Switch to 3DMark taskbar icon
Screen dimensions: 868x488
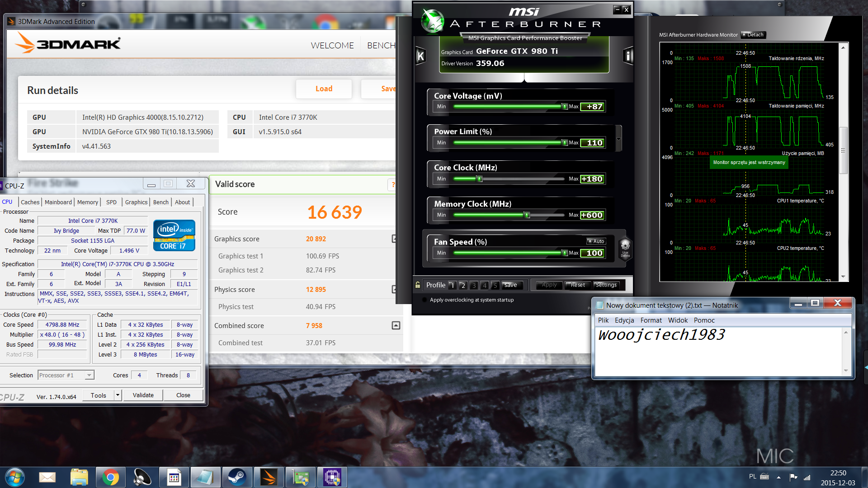click(269, 477)
